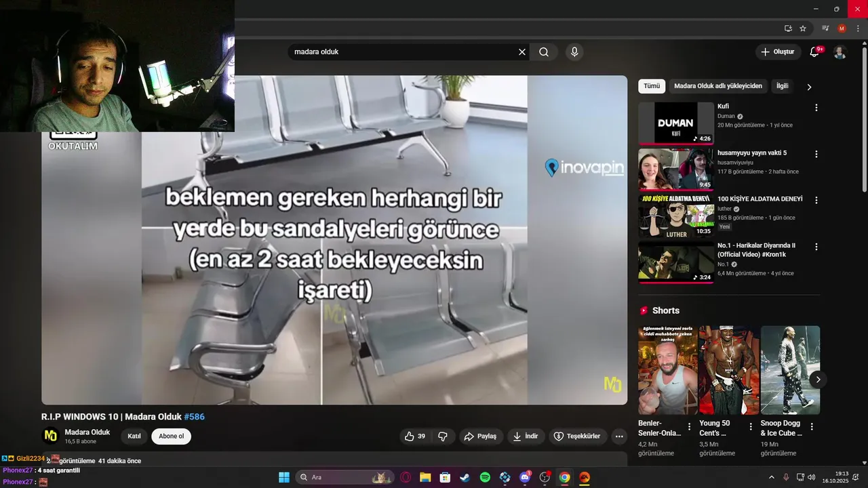Open options for the Kufi video
Viewport: 868px width, 488px height.
[816, 108]
